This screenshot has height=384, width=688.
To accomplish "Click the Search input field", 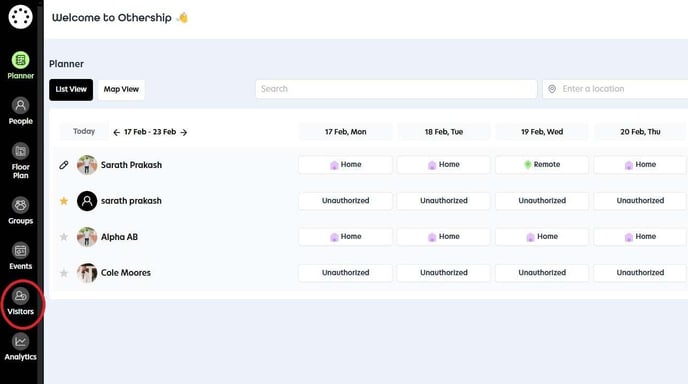I will coord(396,89).
